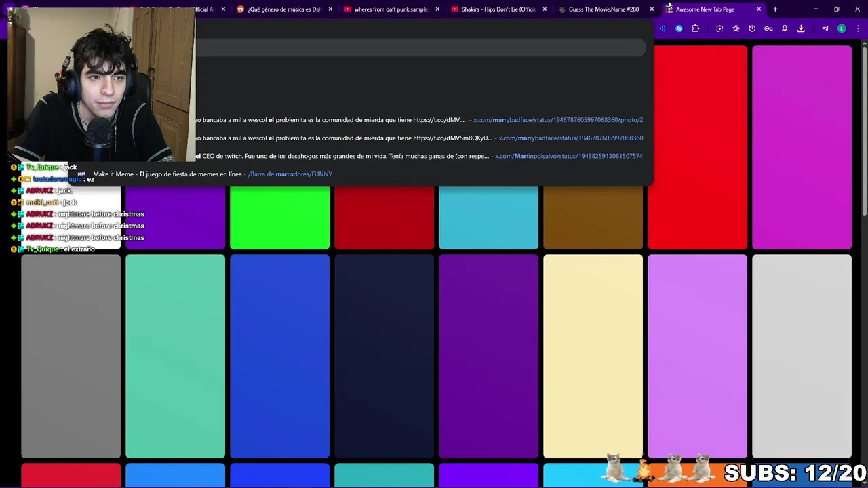Open the downloads arrow icon
868x488 pixels.
pyautogui.click(x=801, y=28)
